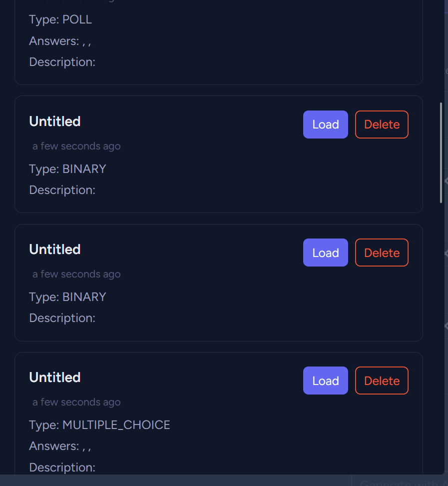Delete the upper BINARY template
This screenshot has width=448, height=486.
click(x=382, y=124)
